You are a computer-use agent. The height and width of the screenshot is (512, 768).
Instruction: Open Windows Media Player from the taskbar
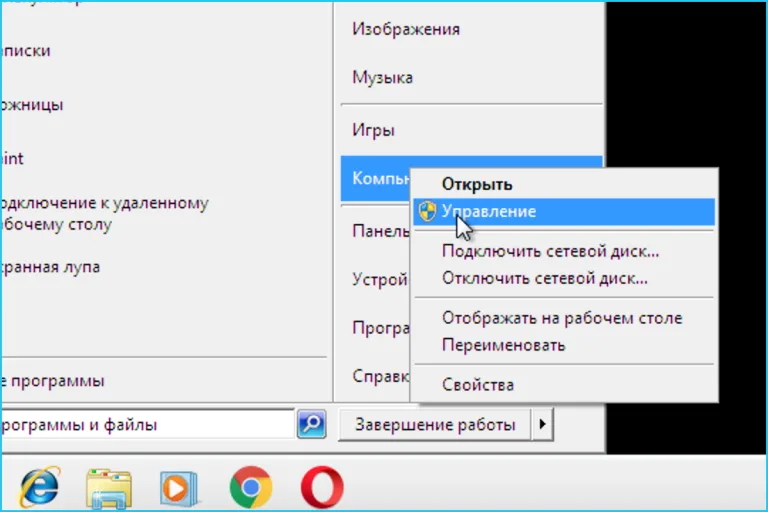click(x=179, y=488)
